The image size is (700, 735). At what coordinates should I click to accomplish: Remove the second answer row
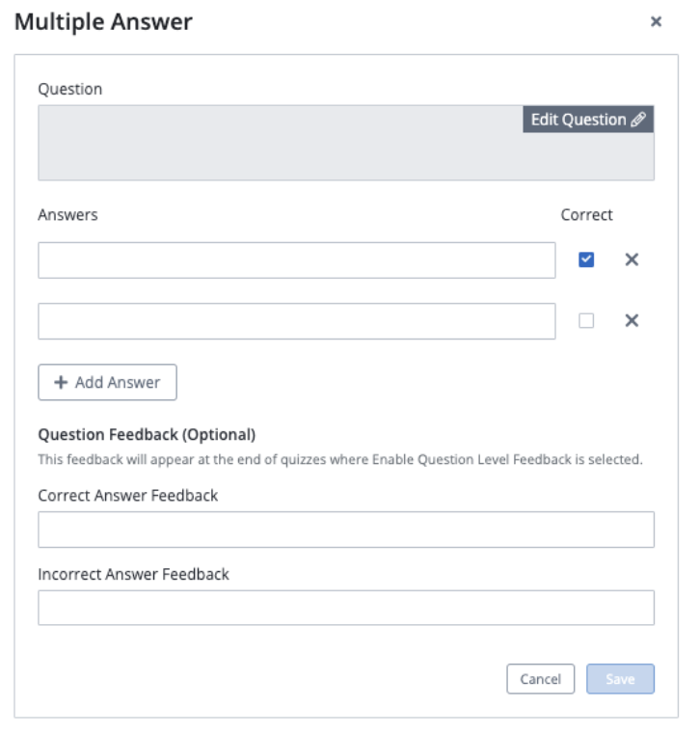pyautogui.click(x=632, y=320)
